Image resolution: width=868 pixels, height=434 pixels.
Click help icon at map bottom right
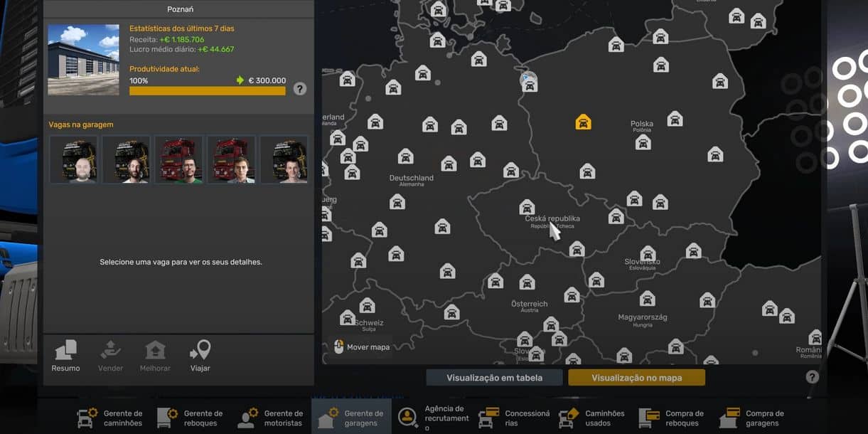[x=812, y=377]
